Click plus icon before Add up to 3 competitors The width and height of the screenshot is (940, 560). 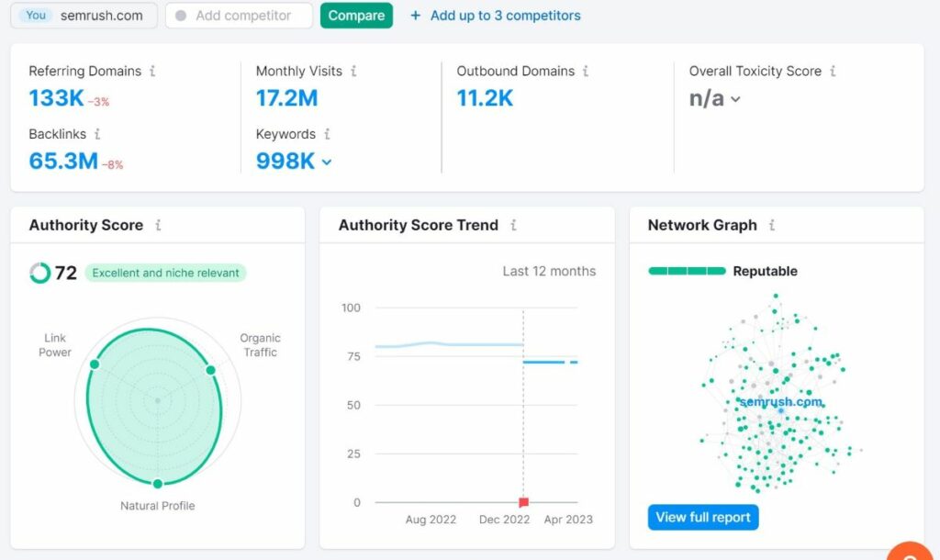416,16
